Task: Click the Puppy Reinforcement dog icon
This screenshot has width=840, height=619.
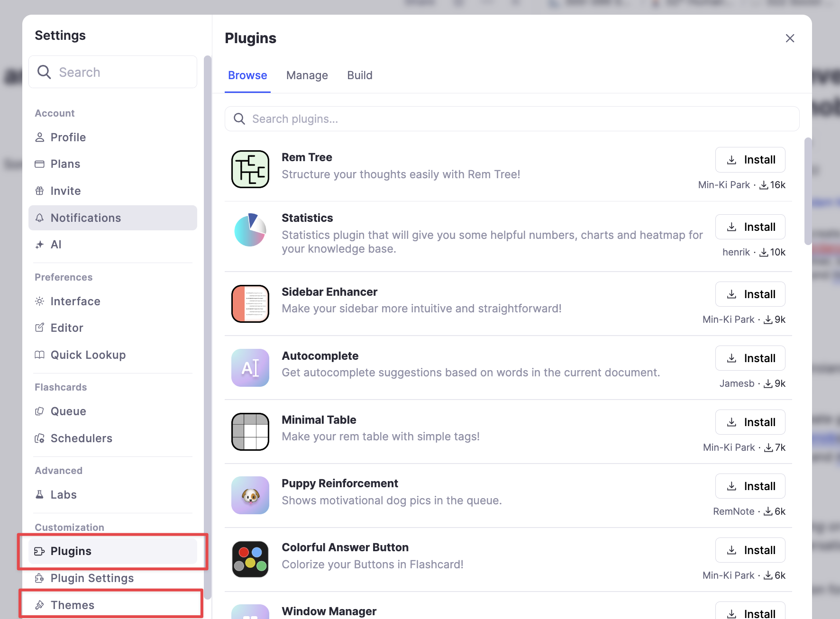Action: [250, 495]
